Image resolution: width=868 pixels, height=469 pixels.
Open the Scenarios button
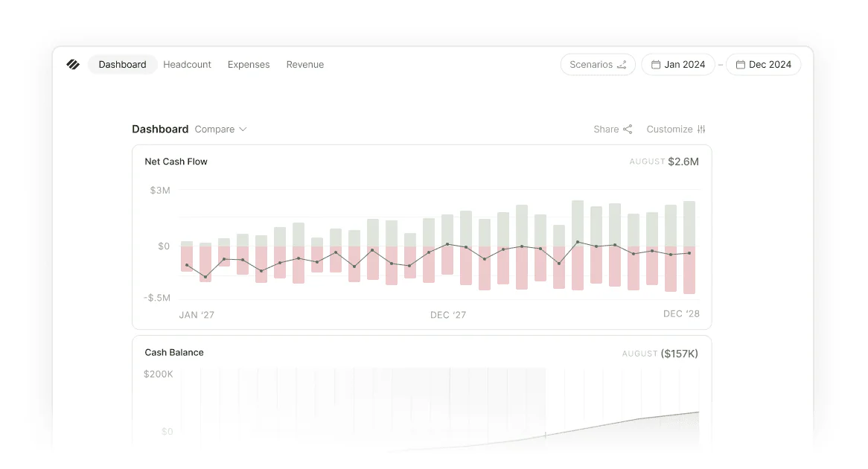pyautogui.click(x=598, y=65)
